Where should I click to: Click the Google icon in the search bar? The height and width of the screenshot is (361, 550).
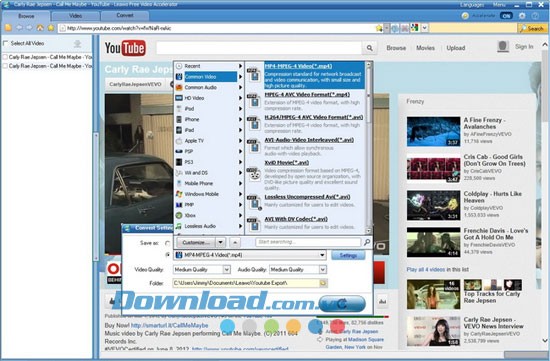pyautogui.click(x=415, y=28)
